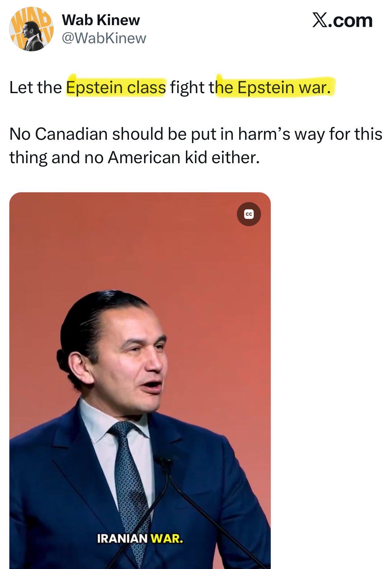Click the word "fight" in the tweet
This screenshot has height=569, width=392.
[x=187, y=87]
